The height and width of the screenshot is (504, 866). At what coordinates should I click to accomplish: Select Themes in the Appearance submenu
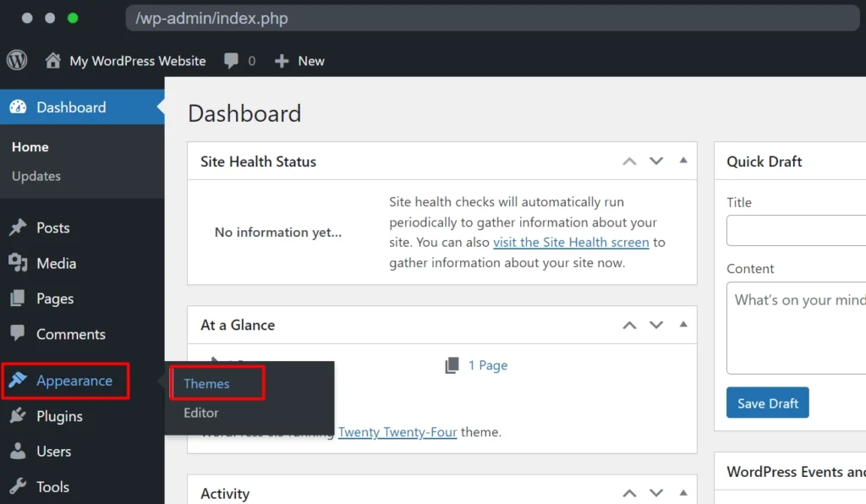pos(206,384)
